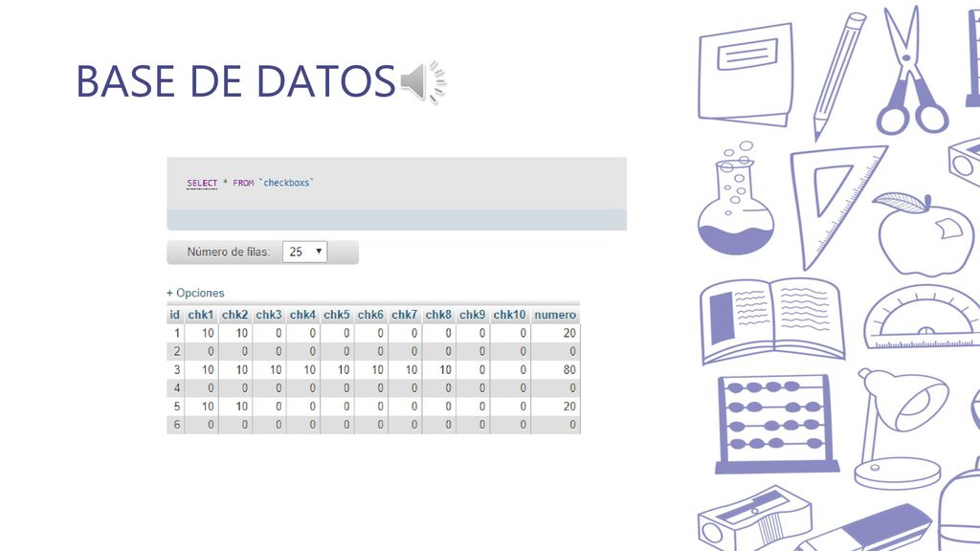Sort by the chk2 column header
The width and height of the screenshot is (980, 551).
pos(235,315)
